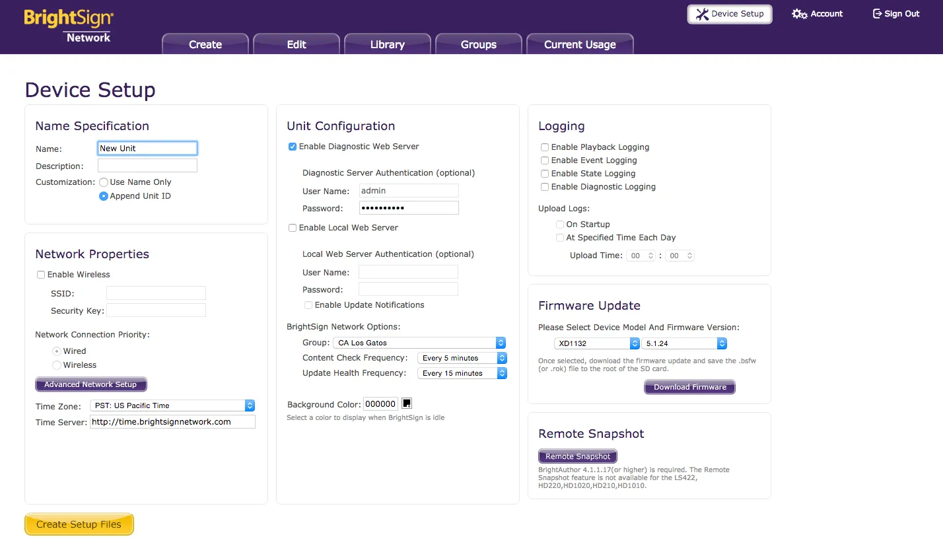The height and width of the screenshot is (560, 943).
Task: Click the Upload Time hours stepper
Action: [641, 256]
